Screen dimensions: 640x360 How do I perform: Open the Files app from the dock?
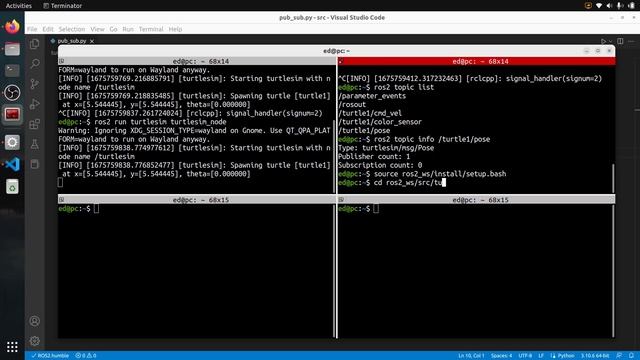(12, 49)
